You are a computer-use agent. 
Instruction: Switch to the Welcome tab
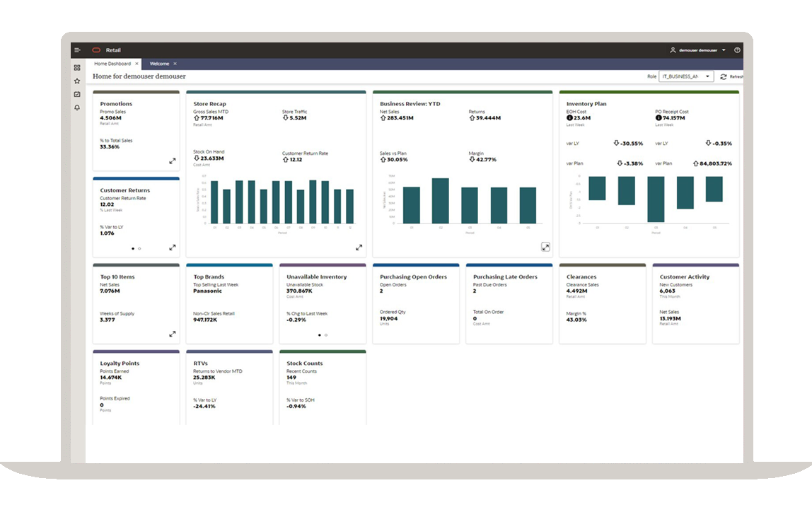click(x=161, y=63)
